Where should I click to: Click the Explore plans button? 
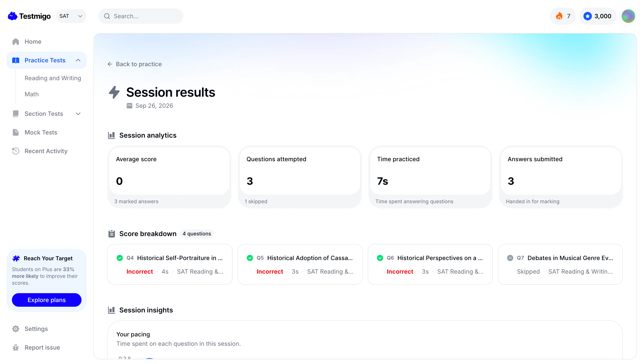(46, 300)
